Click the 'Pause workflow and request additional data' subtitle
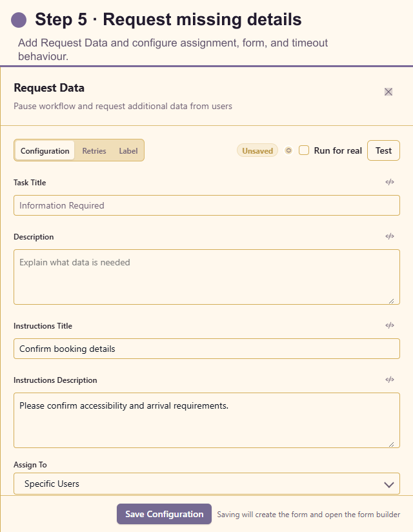The height and width of the screenshot is (532, 413). click(123, 106)
